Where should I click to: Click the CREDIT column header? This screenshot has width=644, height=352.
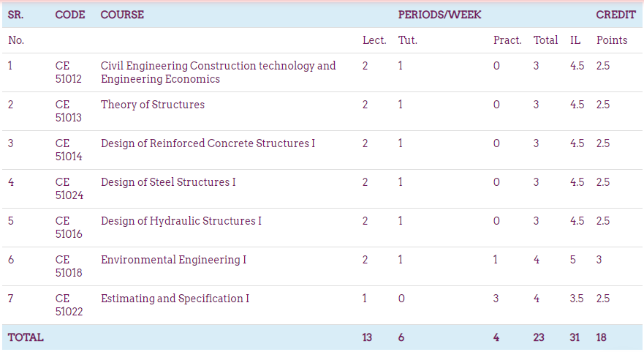(x=615, y=15)
